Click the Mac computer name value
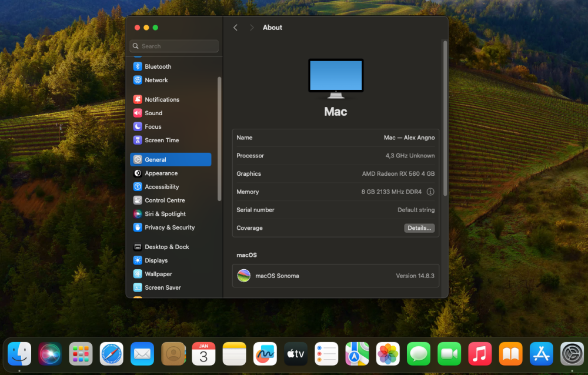 (409, 138)
